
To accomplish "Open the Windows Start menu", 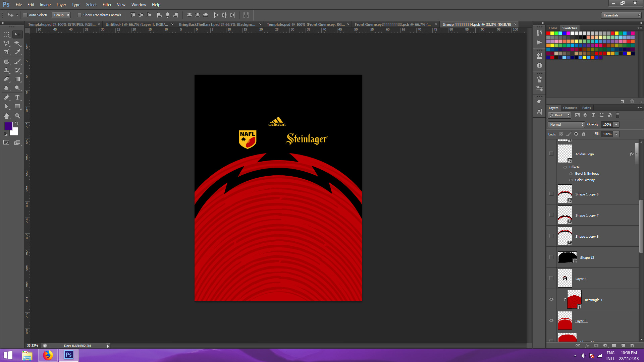I will pos(8,355).
